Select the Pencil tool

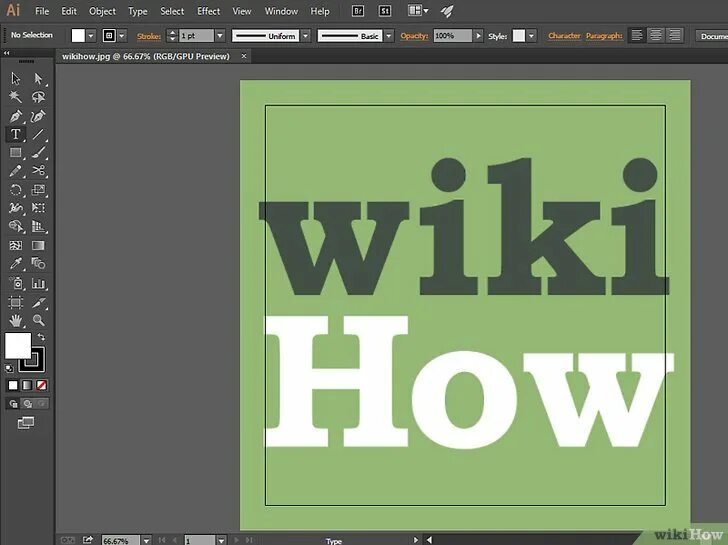point(15,171)
